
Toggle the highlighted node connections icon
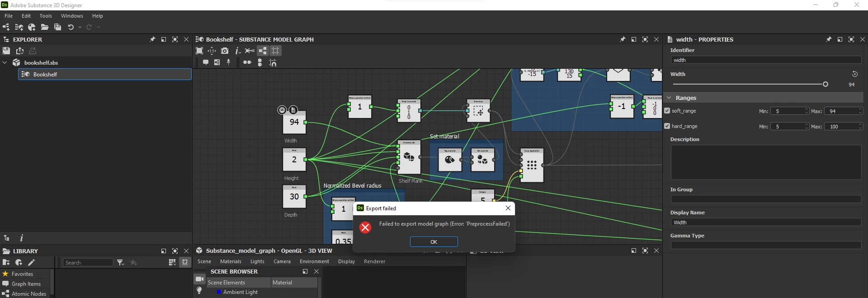tap(263, 51)
